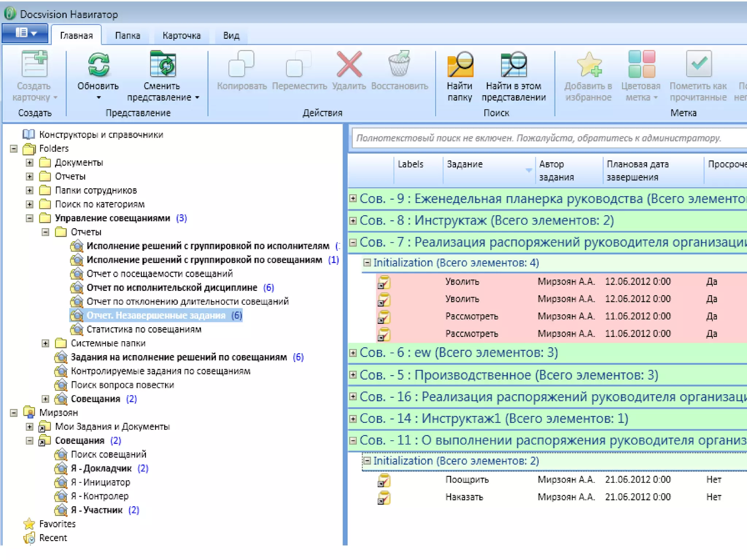Expand group Сов. - 9 Еженедельная планерка
Screen dimensions: 747x560
353,198
